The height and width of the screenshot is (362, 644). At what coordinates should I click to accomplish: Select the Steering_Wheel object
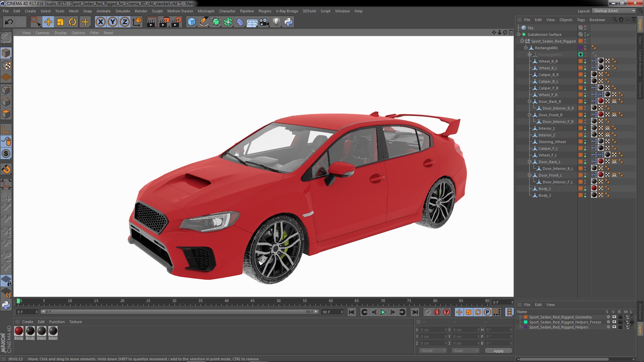click(x=552, y=142)
